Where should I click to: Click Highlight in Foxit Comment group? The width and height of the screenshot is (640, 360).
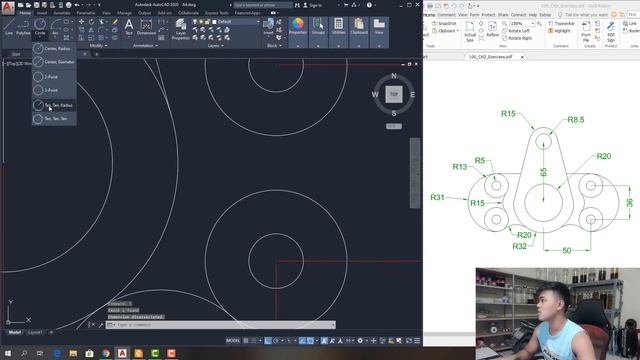[559, 31]
